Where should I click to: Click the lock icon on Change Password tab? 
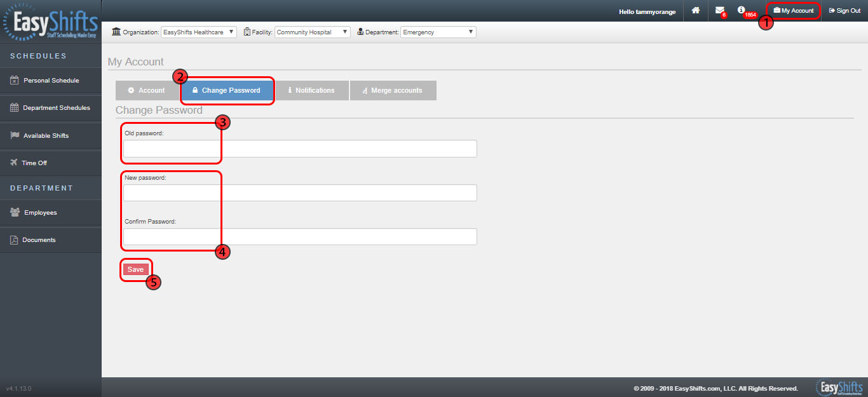pos(195,90)
